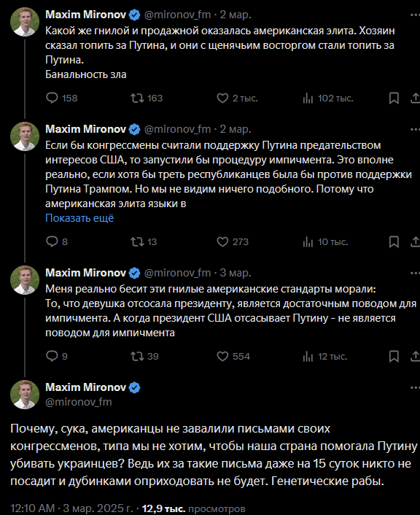This screenshot has height=515, width=420.
Task: Open more options menu on first tweet
Action: click(415, 15)
